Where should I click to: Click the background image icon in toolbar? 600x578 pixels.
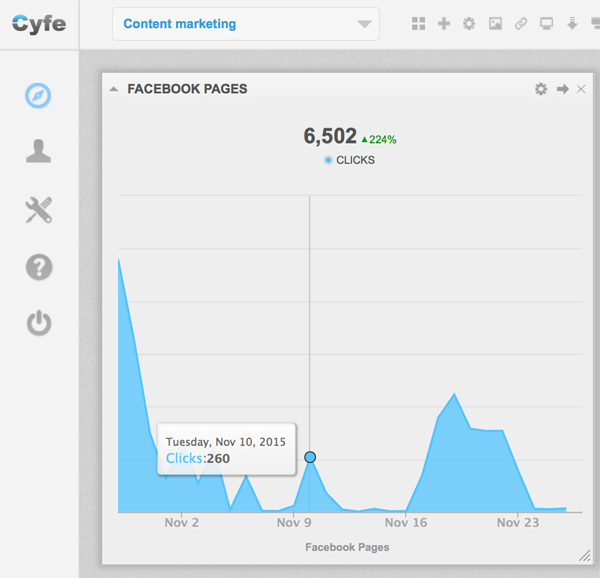(495, 24)
